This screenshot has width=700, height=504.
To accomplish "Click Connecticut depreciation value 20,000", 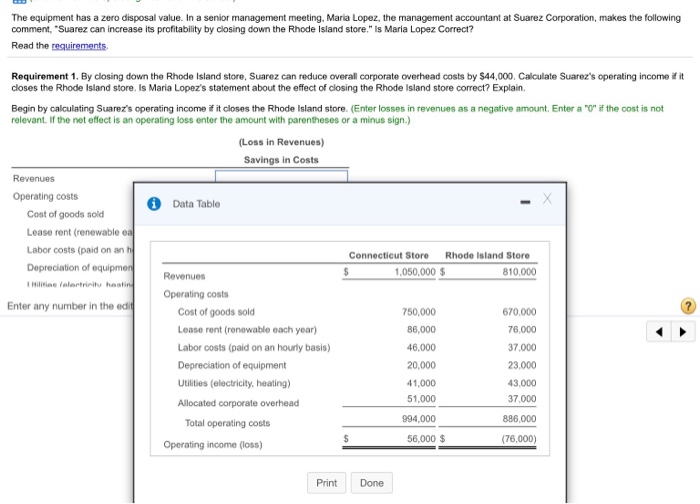I will 421,365.
